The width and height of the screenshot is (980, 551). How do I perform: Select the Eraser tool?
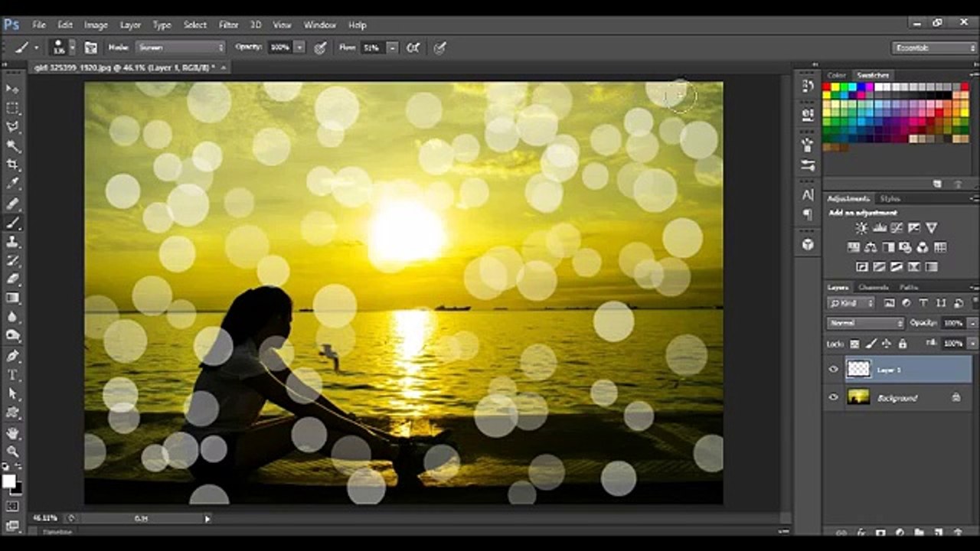[13, 279]
